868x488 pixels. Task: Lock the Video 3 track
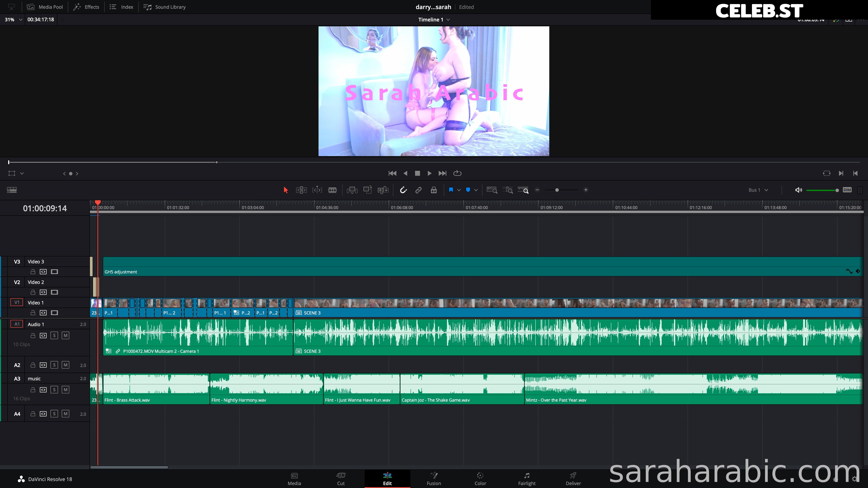pyautogui.click(x=33, y=272)
